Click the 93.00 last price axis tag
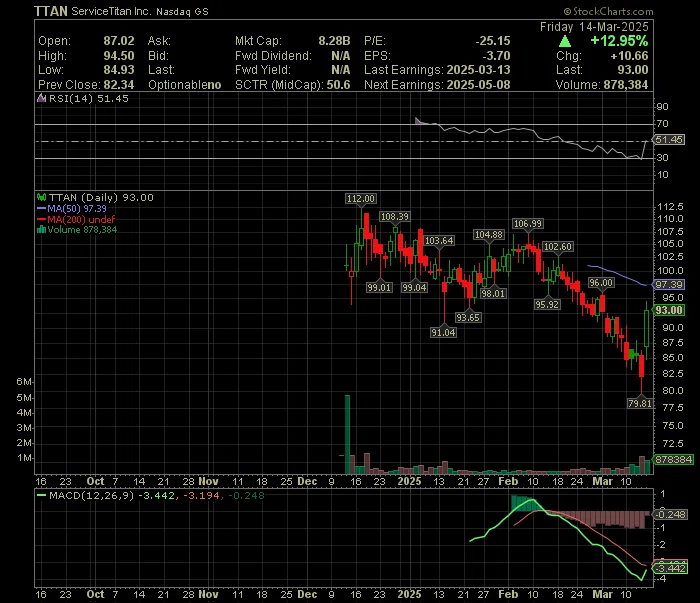Image resolution: width=700 pixels, height=603 pixels. click(x=669, y=310)
